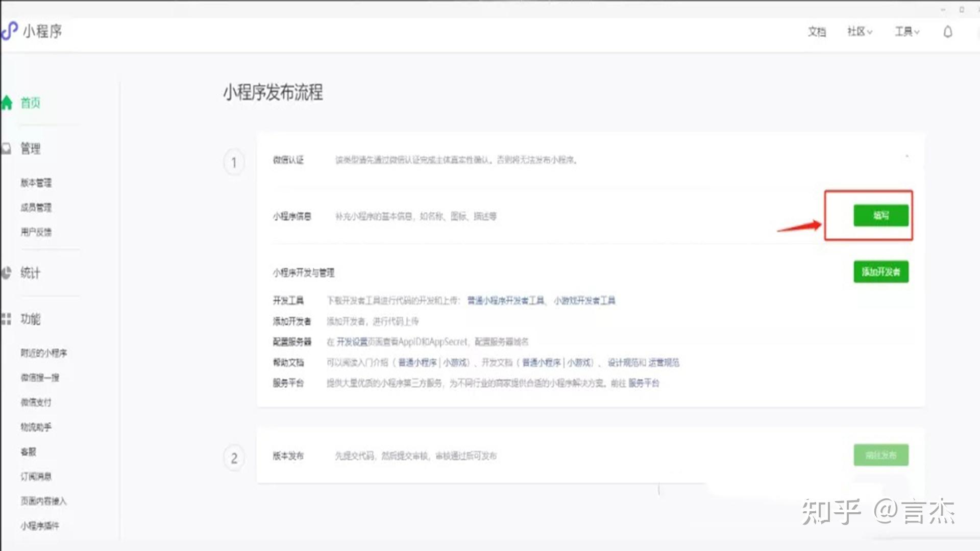The image size is (980, 551).
Task: Select 版本管理 under the 管理 section
Action: (x=36, y=183)
